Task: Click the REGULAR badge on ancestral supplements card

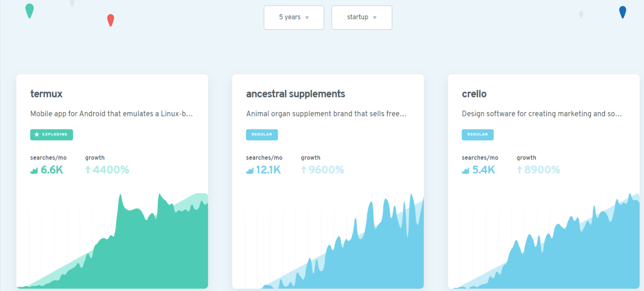Action: (x=262, y=135)
